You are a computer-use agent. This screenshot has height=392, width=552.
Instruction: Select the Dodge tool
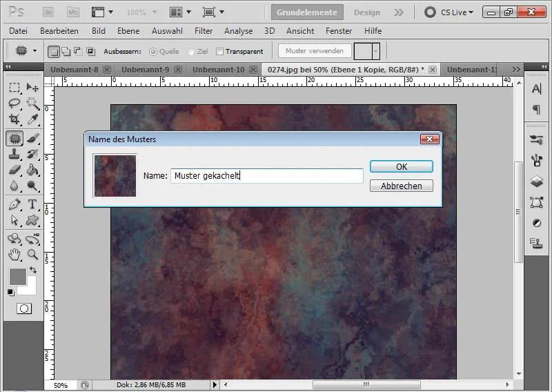coord(32,186)
